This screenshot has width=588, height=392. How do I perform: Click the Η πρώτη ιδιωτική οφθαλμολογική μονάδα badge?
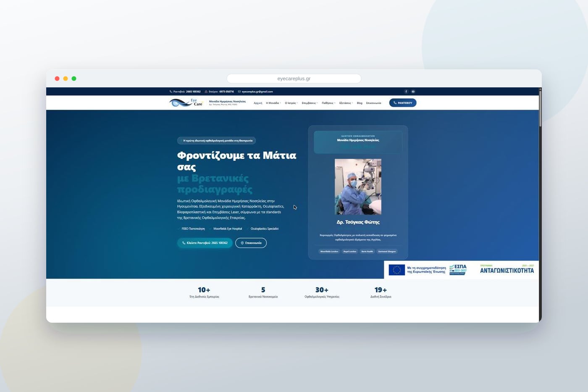point(216,140)
